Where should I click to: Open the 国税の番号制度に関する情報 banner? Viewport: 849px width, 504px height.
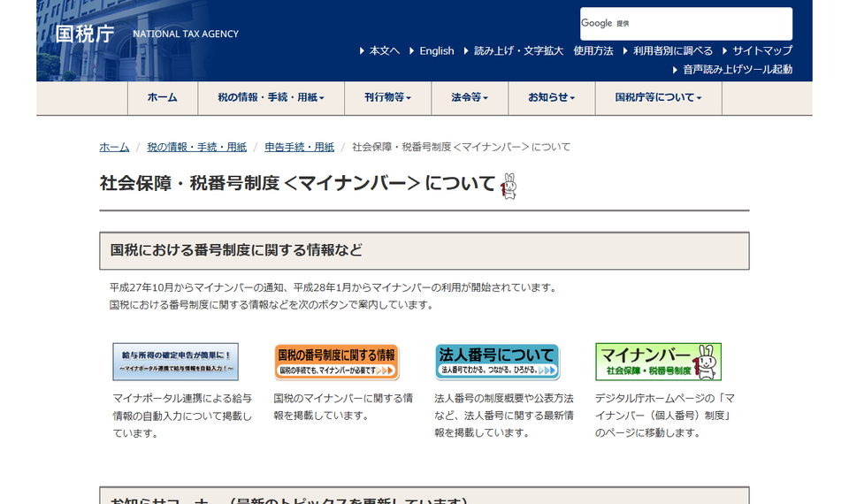(x=336, y=362)
